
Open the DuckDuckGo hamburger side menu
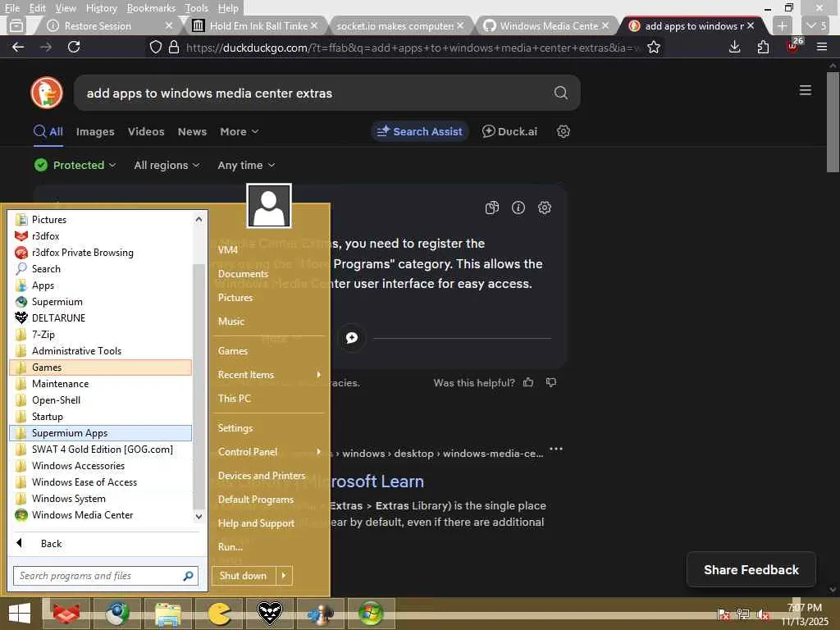[x=805, y=90]
